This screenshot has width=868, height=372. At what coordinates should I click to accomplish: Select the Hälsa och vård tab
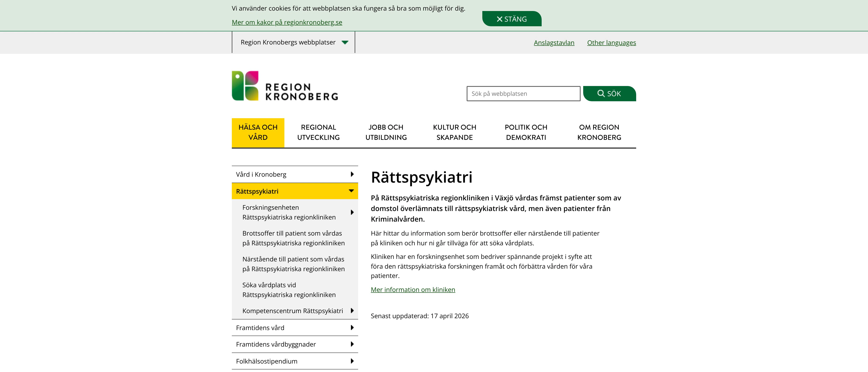(258, 132)
